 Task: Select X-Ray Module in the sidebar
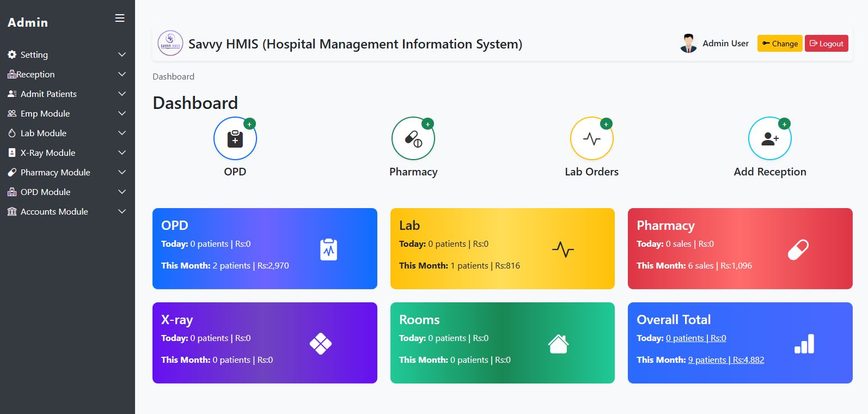47,153
